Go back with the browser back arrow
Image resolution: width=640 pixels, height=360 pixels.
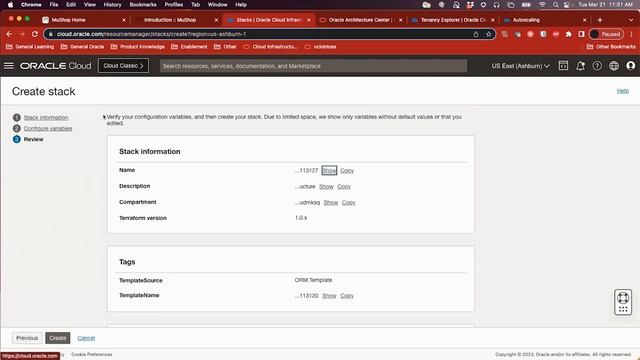(x=9, y=34)
